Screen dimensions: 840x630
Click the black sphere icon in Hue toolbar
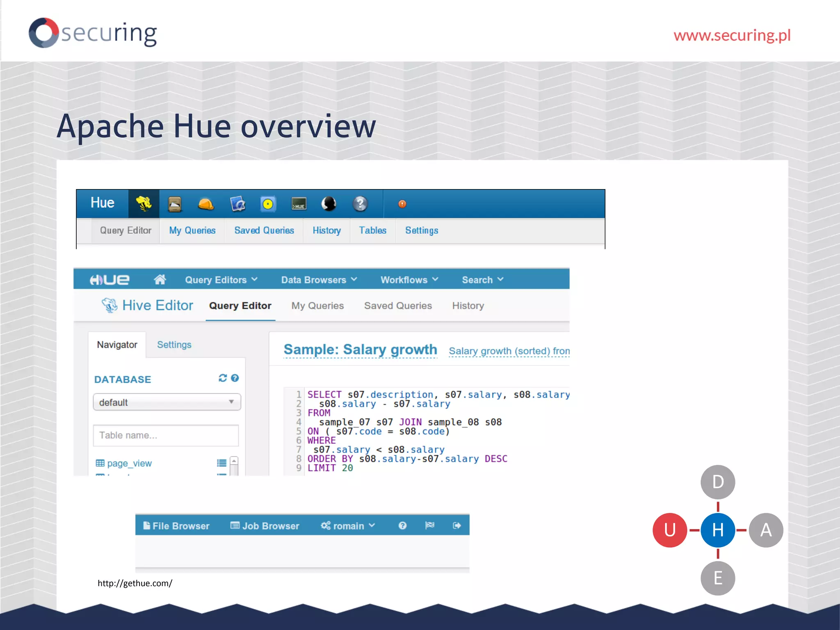(329, 204)
